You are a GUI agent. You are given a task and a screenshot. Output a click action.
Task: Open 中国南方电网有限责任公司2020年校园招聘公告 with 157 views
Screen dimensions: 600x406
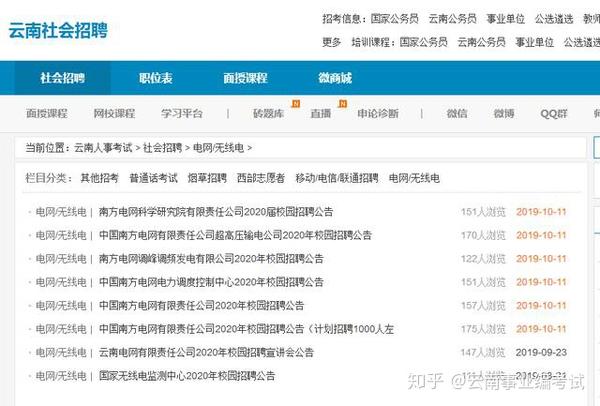pyautogui.click(x=201, y=305)
